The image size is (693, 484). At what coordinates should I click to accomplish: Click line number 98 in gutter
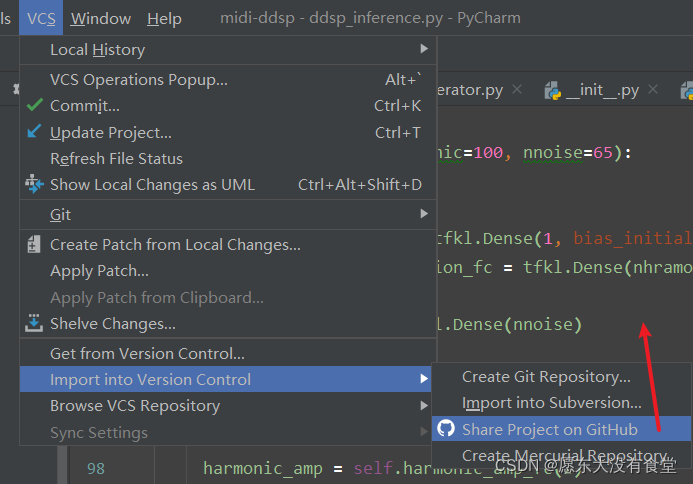click(x=95, y=469)
